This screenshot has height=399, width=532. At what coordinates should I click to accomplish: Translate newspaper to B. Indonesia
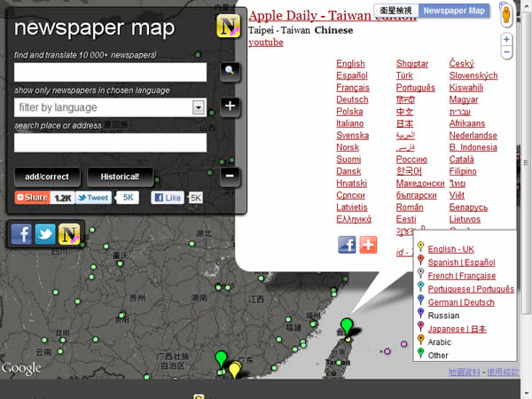click(473, 147)
